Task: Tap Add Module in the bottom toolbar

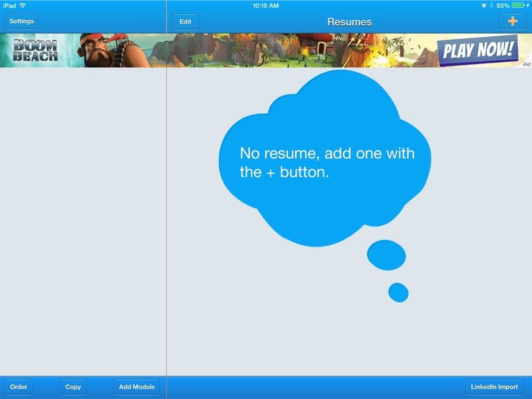Action: pos(136,387)
